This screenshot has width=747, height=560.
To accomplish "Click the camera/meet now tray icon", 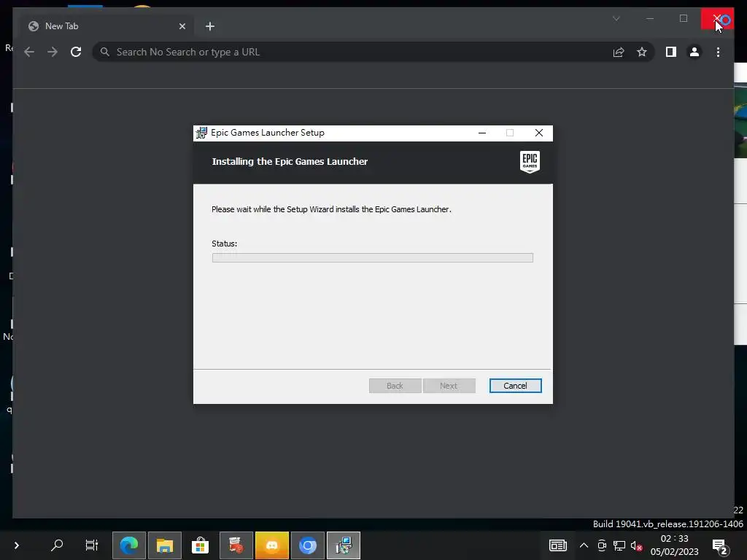I will 602,545.
